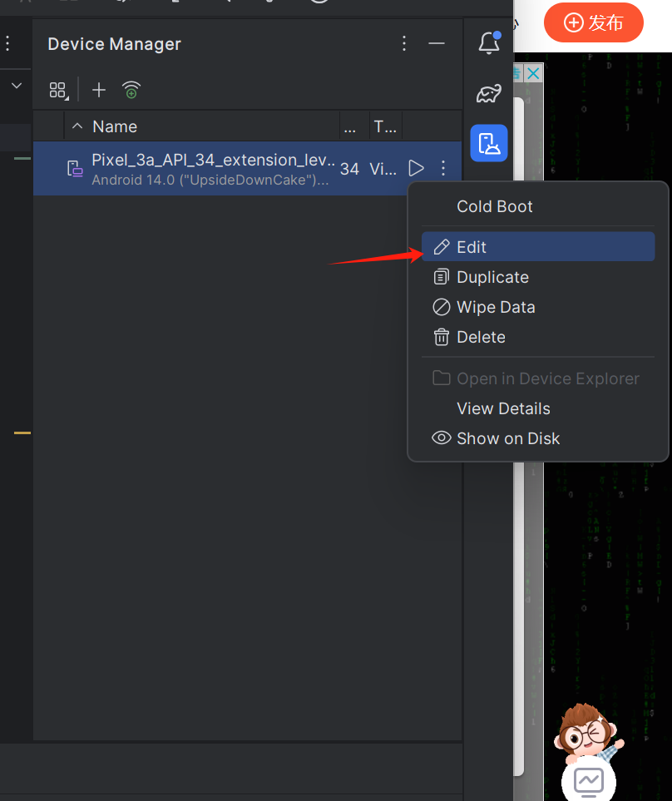
Task: Sort devices by the Name column header
Action: tap(115, 126)
